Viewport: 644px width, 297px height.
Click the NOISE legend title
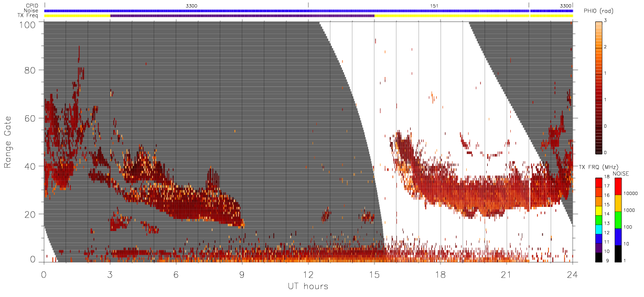point(621,173)
